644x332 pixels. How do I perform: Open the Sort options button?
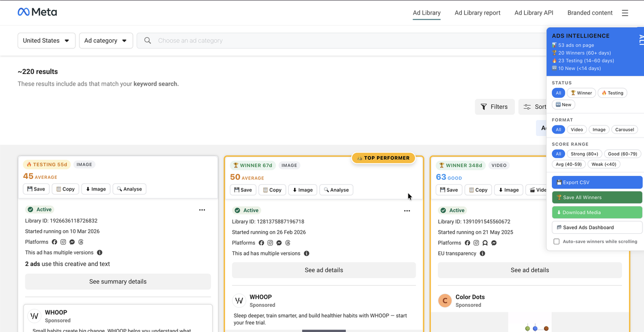click(534, 107)
